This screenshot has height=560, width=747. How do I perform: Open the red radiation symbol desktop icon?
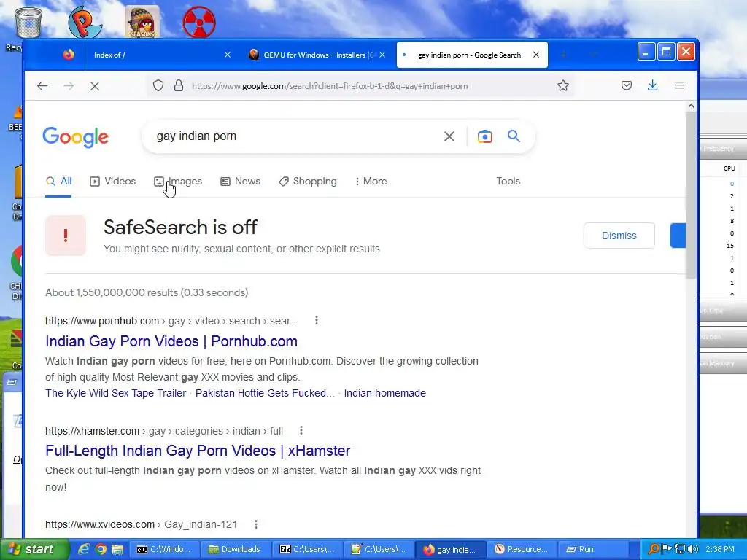[x=199, y=22]
